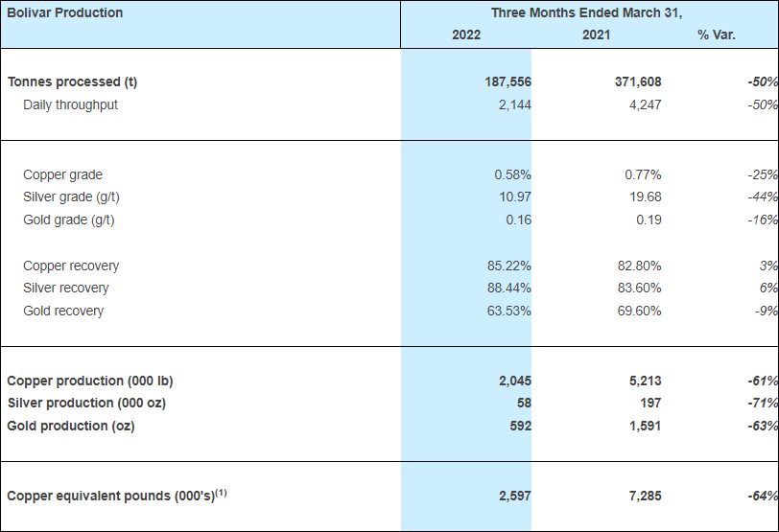Screen dimensions: 779x532
Task: Click the 85.22% copper recovery value
Action: [x=509, y=266]
